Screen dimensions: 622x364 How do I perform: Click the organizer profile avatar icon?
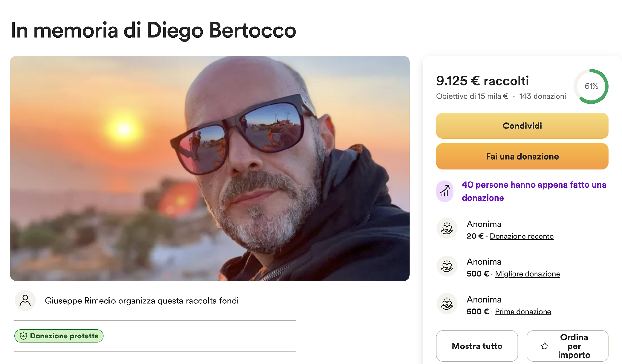coord(25,301)
